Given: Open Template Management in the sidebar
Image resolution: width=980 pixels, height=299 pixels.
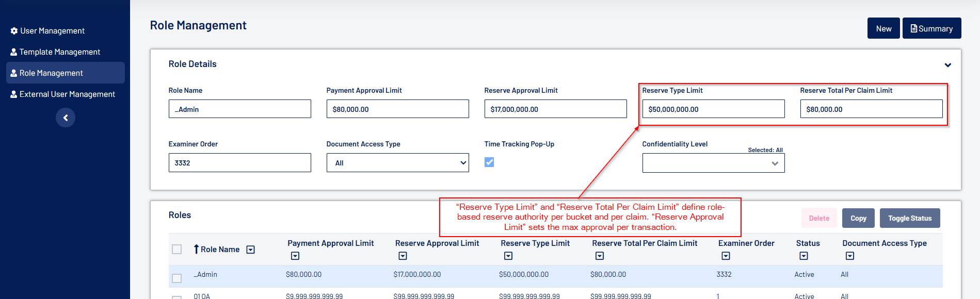Looking at the screenshot, I should tap(59, 52).
